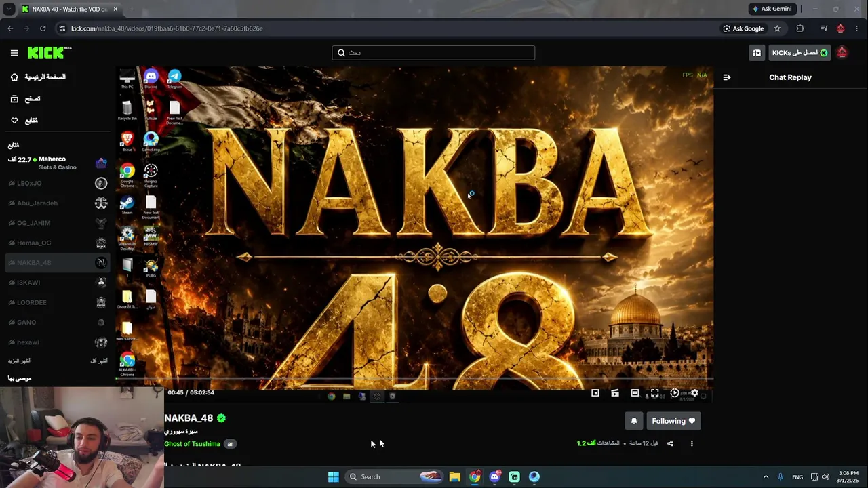Click the Windows taskbar Search box
The image size is (868, 488).
(395, 476)
